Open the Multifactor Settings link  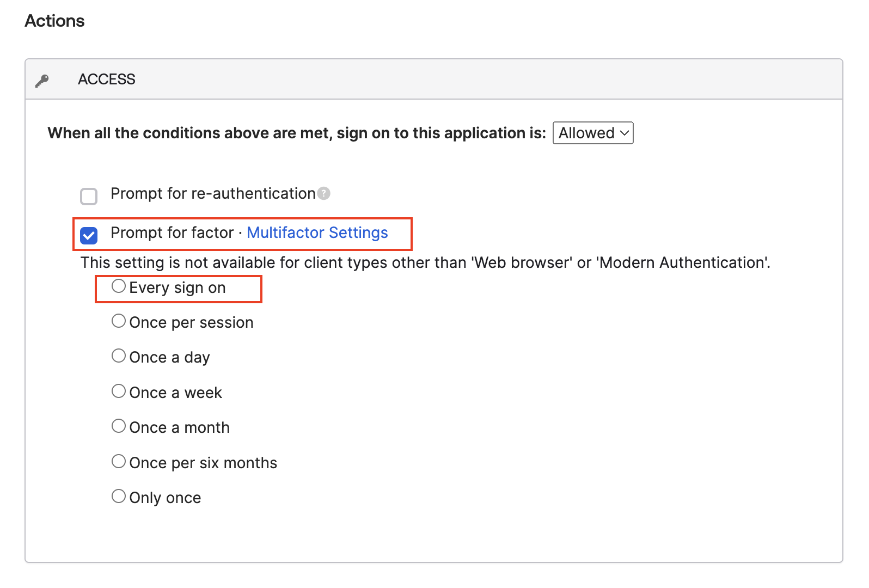click(317, 233)
